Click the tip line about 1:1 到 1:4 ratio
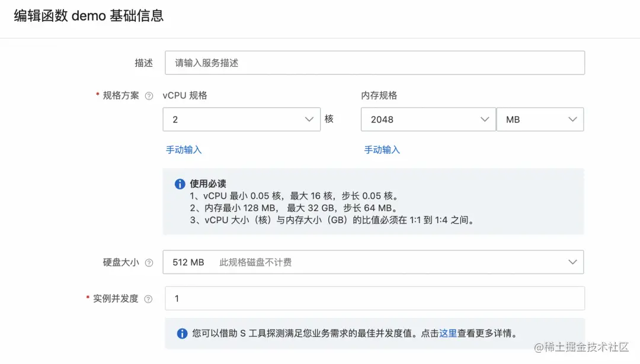The image size is (640, 364). [x=332, y=220]
